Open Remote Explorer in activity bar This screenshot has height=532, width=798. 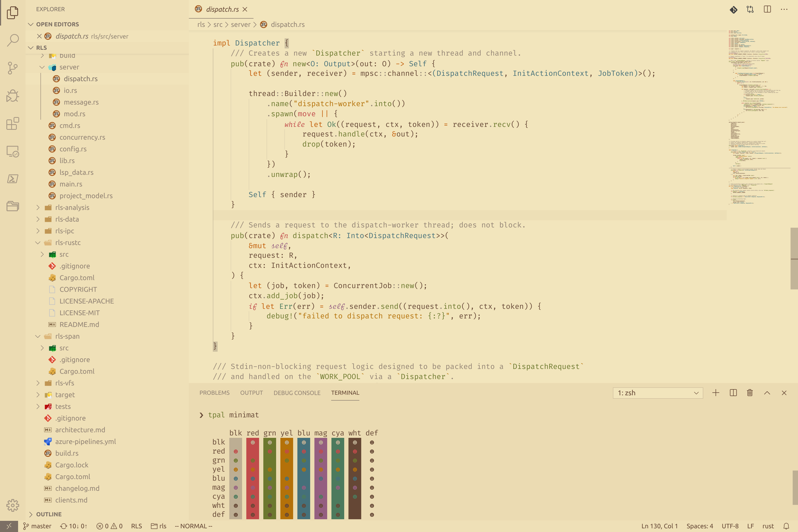click(13, 151)
